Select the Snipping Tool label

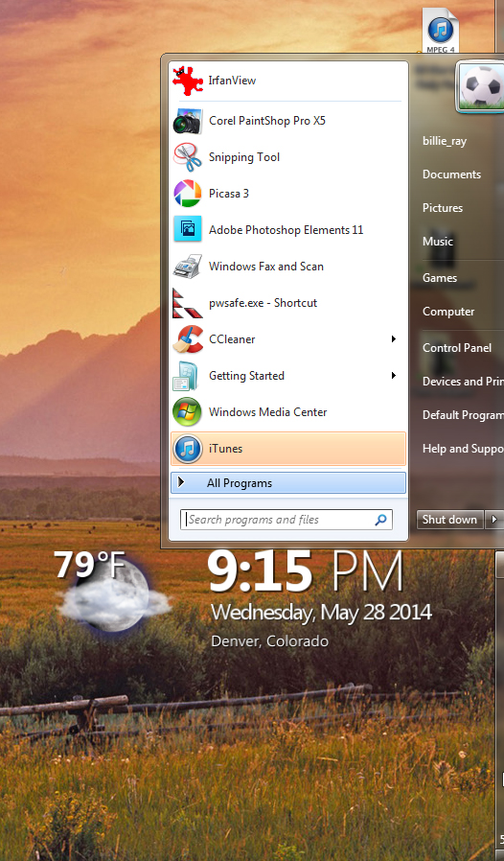(244, 157)
